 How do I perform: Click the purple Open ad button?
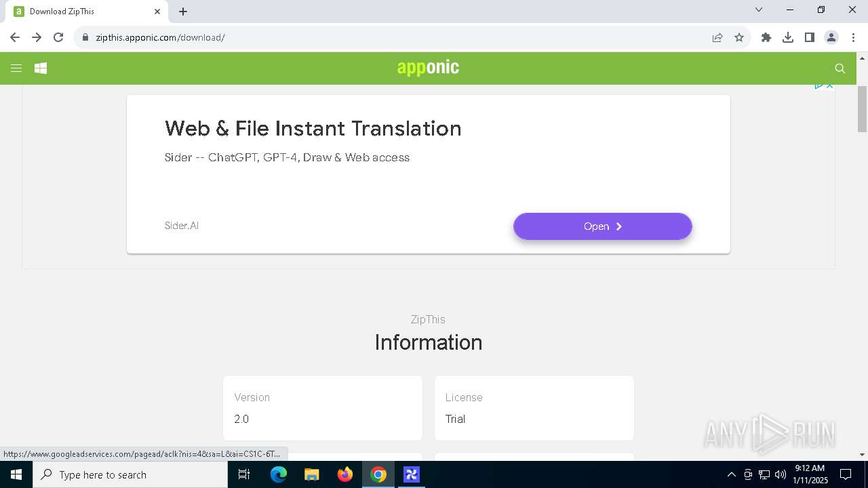pos(603,226)
